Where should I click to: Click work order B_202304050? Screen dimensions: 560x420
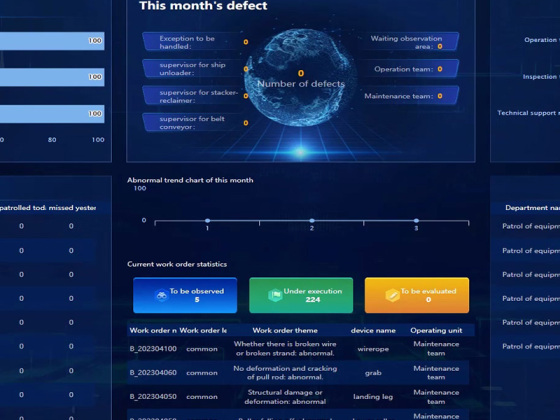coord(153,396)
